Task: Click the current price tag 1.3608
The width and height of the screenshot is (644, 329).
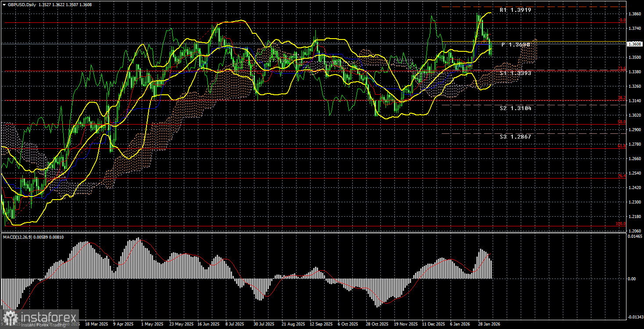Action: click(635, 44)
